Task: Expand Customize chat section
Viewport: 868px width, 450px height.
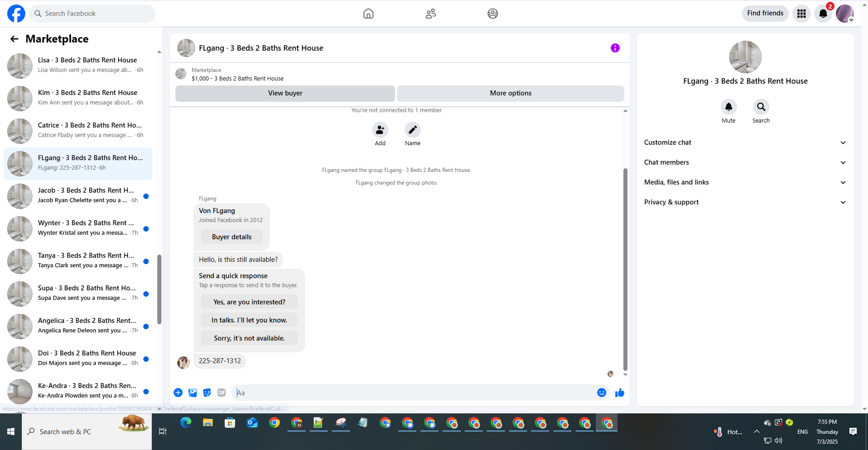Action: [745, 142]
